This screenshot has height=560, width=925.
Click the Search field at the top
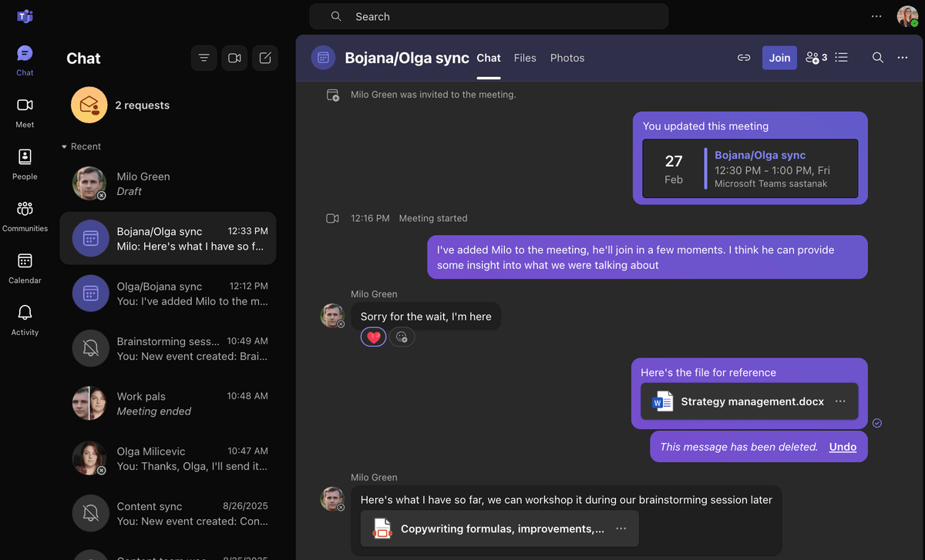tap(489, 15)
